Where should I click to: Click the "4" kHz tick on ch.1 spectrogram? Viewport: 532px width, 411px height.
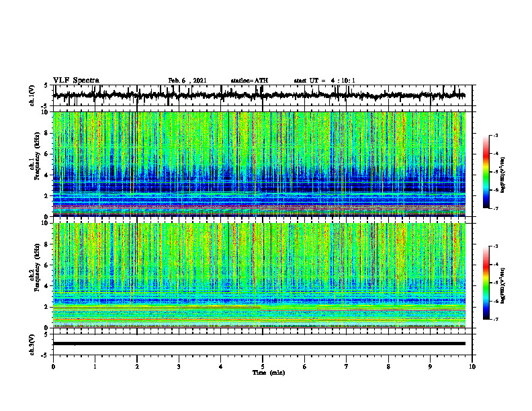point(46,175)
